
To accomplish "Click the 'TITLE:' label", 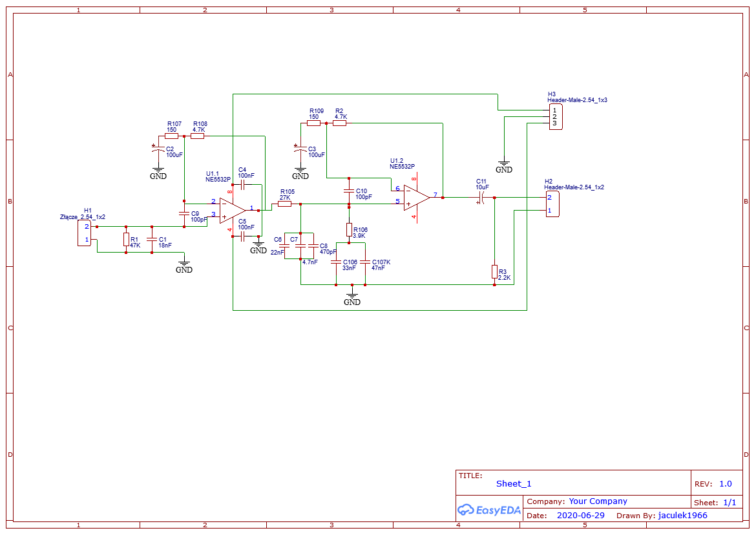I will click(x=470, y=476).
